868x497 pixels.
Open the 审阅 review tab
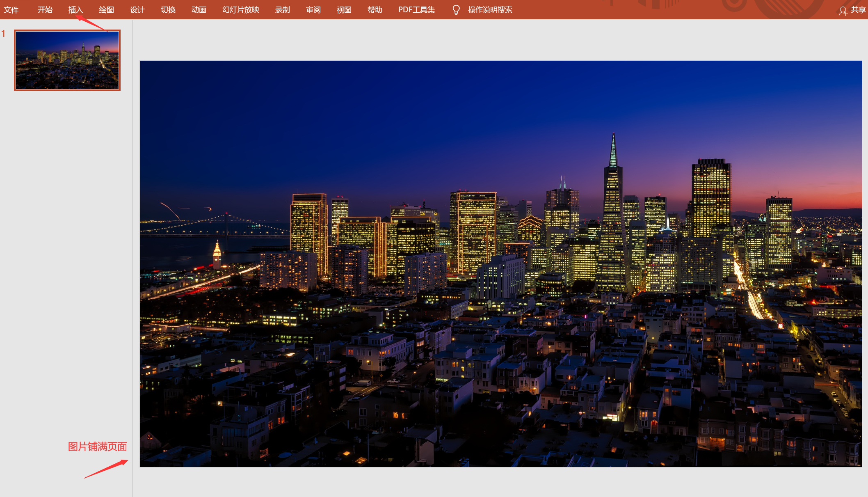pos(313,10)
